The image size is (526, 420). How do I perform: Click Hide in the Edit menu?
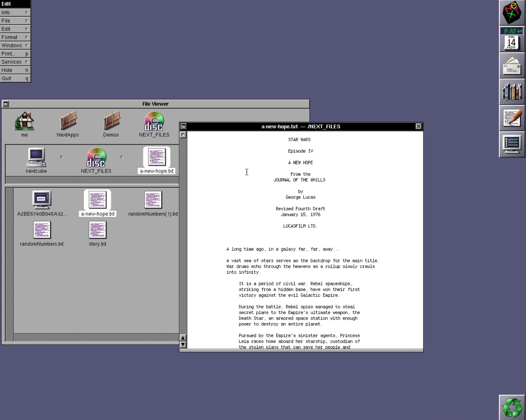click(x=15, y=70)
